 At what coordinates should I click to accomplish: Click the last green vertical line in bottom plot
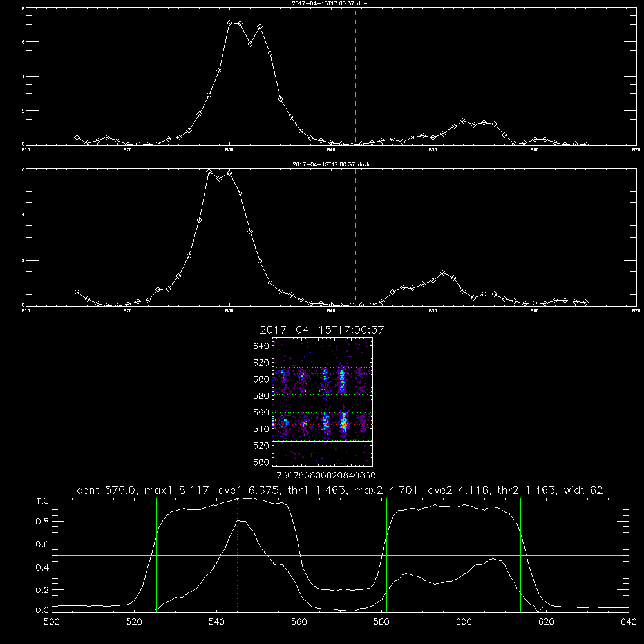(520, 555)
